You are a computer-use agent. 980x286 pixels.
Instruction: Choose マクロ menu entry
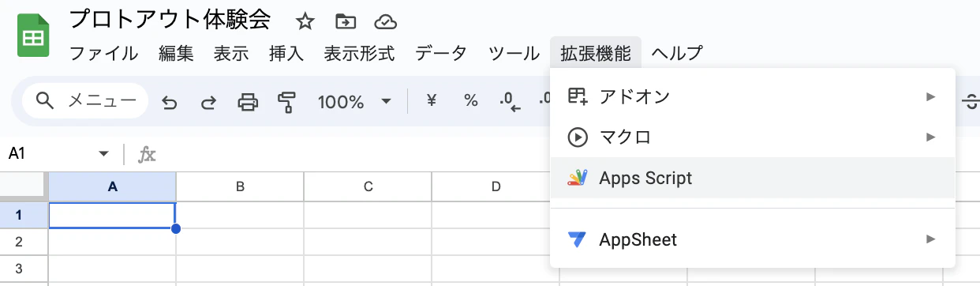coord(753,137)
